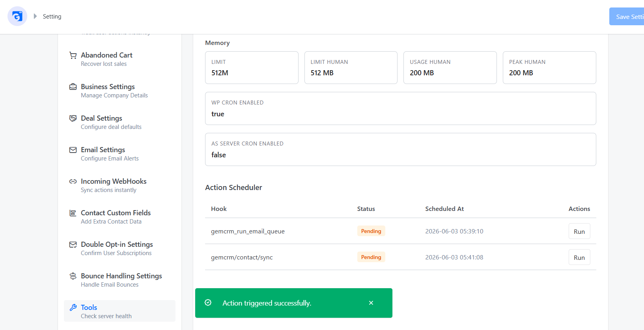Viewport: 644px width, 330px height.
Task: Select the Tools menu item
Action: coord(119,311)
